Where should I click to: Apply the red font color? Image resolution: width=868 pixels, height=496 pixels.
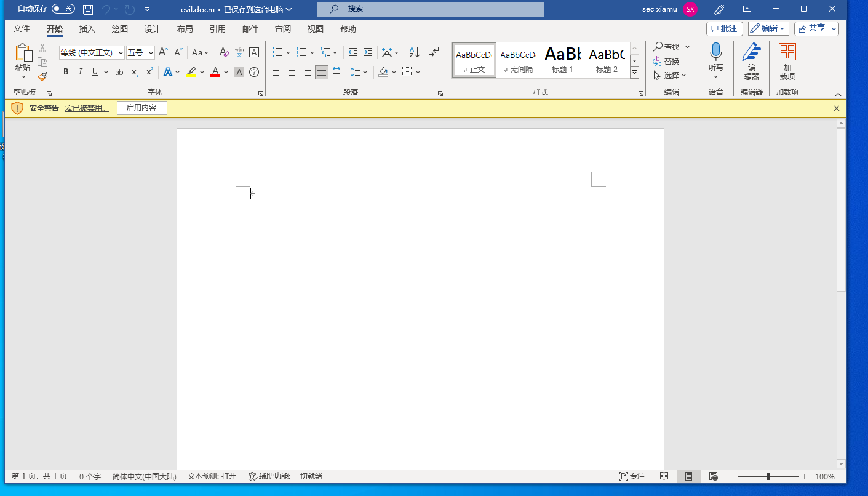click(215, 72)
